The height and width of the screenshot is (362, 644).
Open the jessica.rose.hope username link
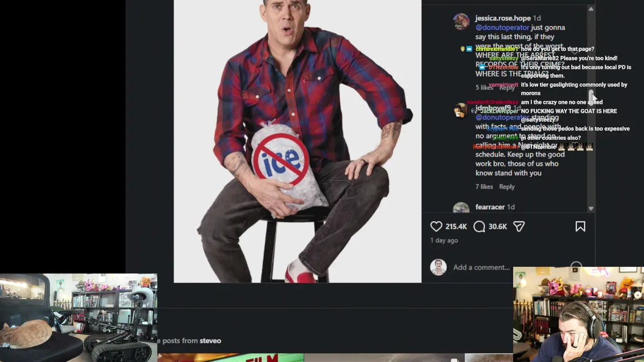(503, 18)
